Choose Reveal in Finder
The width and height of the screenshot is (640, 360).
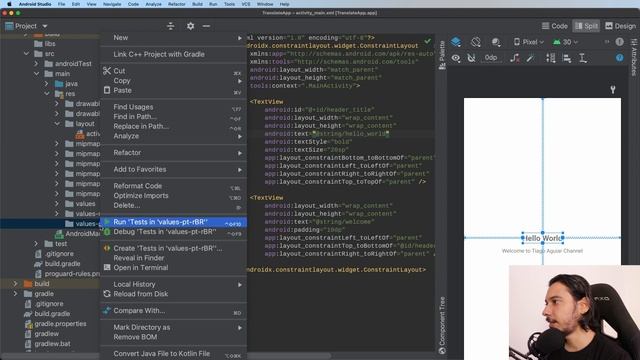click(173, 258)
